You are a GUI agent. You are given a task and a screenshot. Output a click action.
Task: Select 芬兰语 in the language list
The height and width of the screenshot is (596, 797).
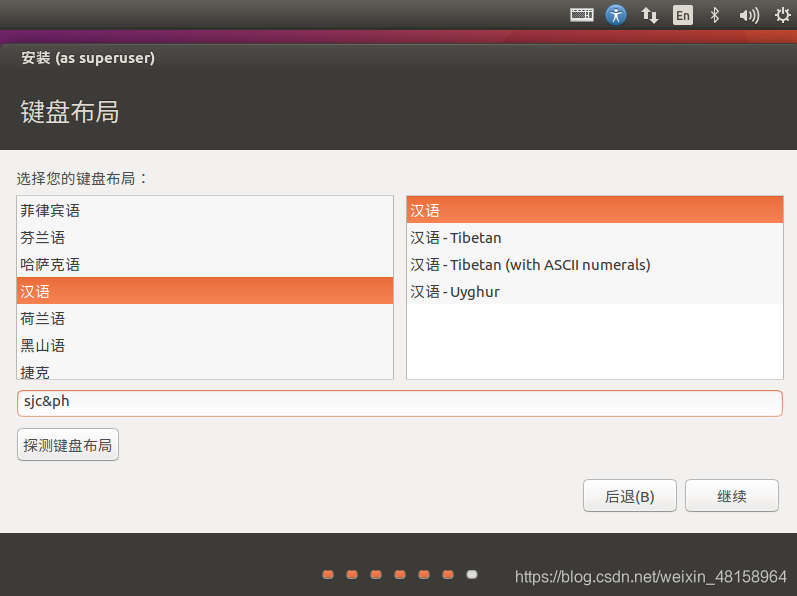tap(205, 237)
